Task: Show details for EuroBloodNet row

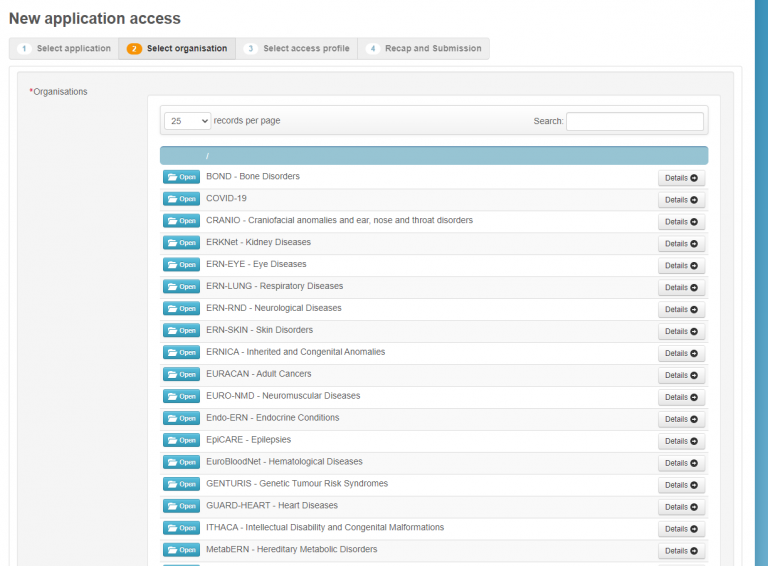Action: point(681,463)
